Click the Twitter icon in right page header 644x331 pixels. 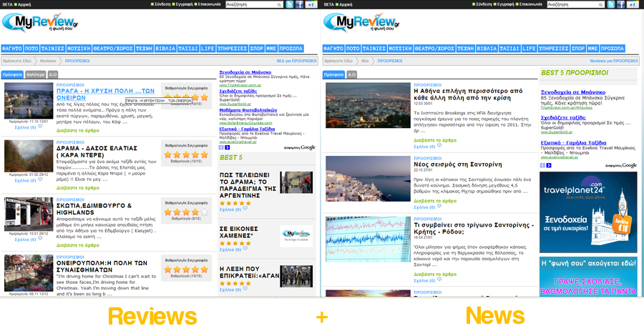coord(611,4)
